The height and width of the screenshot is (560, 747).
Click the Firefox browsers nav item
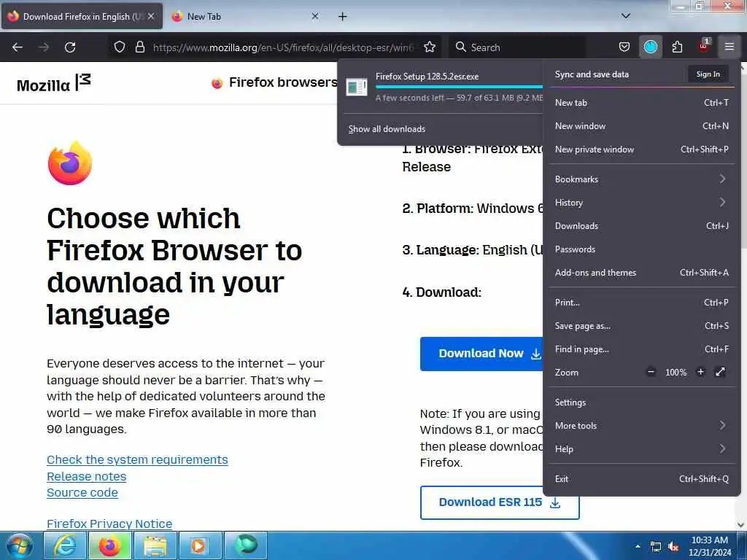[x=274, y=82]
